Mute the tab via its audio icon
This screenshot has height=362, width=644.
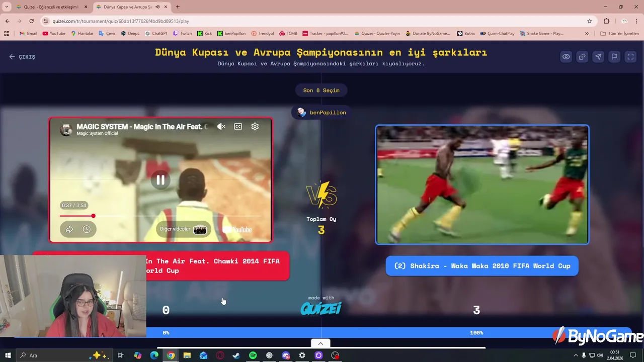pos(157,7)
